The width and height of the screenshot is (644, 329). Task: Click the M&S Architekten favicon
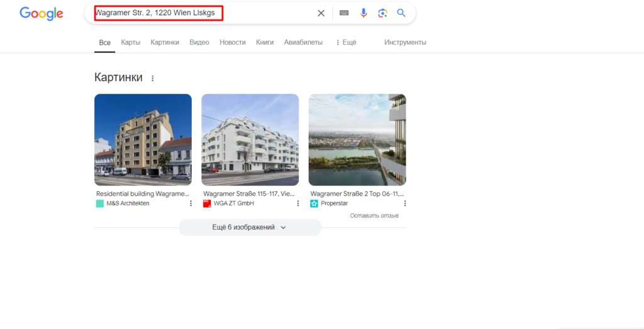pyautogui.click(x=100, y=203)
